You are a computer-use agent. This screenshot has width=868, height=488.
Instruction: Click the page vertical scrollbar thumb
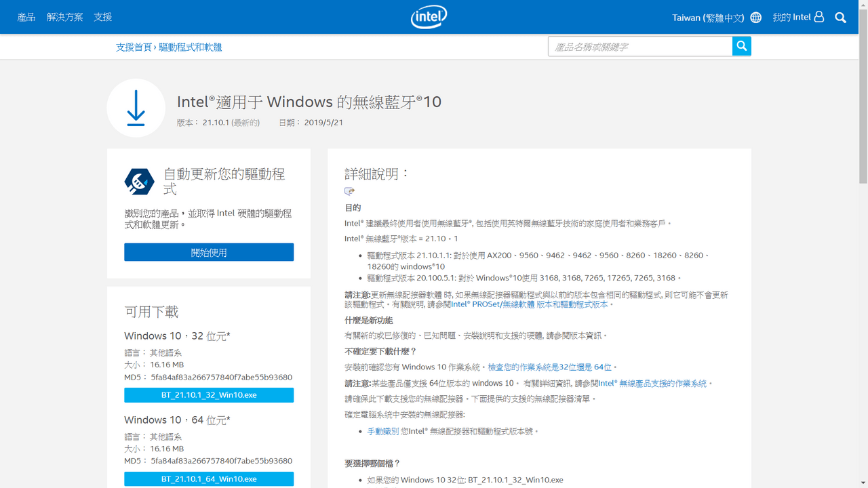coord(863,95)
